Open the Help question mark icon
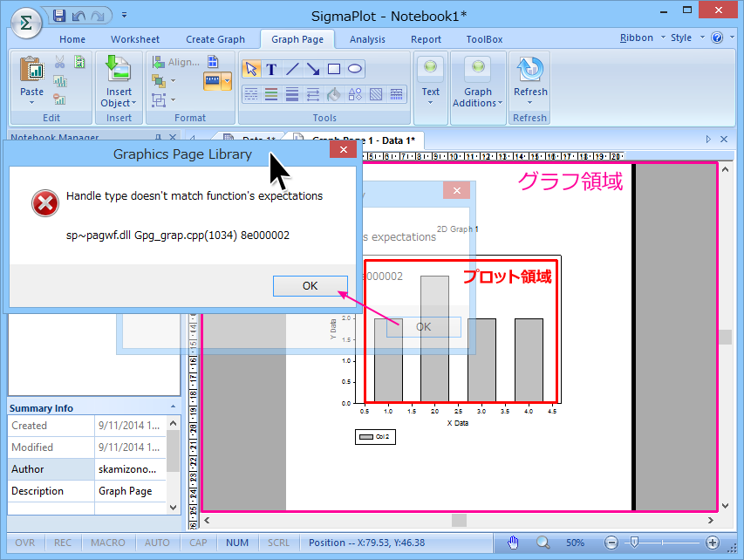The image size is (744, 560). 717,38
